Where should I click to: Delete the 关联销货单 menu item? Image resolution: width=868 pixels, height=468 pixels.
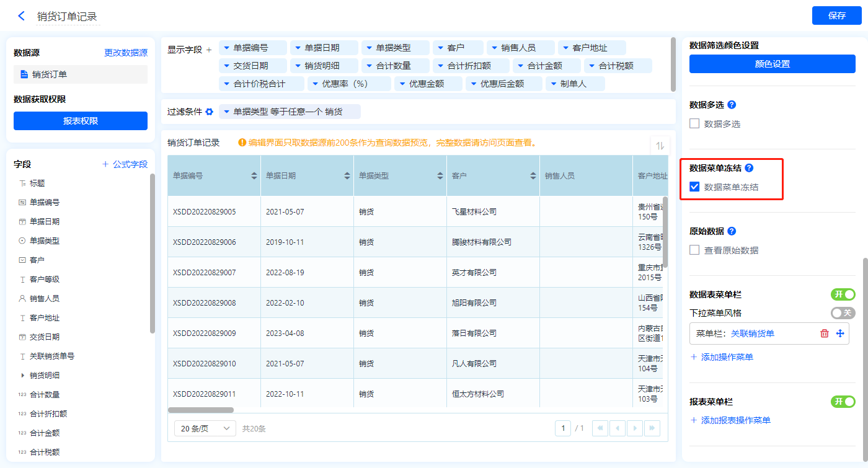pos(825,333)
